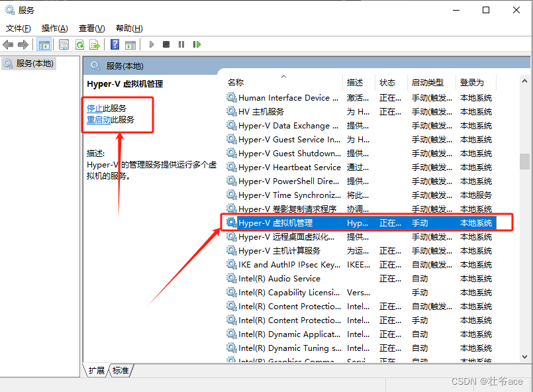Image resolution: width=533 pixels, height=392 pixels.
Task: Stop the service with the square icon
Action: 166,44
